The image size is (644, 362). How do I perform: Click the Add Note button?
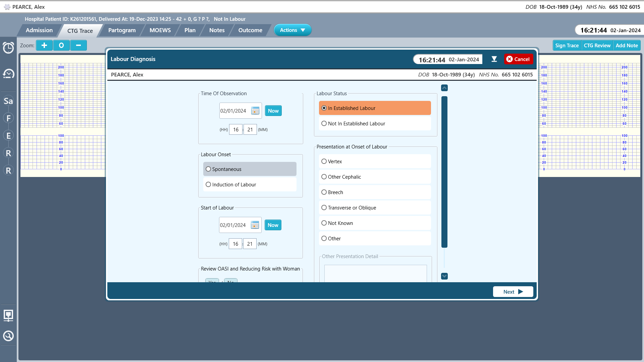(627, 46)
